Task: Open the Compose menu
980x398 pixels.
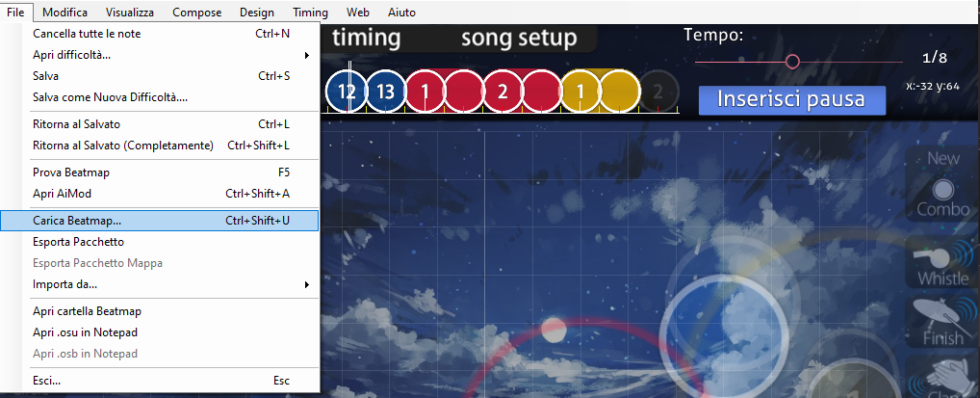Action: coord(197,12)
